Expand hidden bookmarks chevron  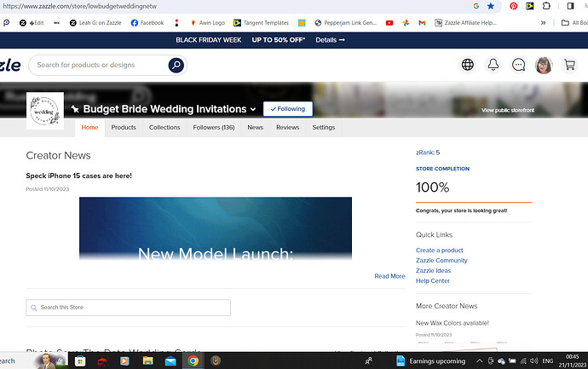click(543, 23)
